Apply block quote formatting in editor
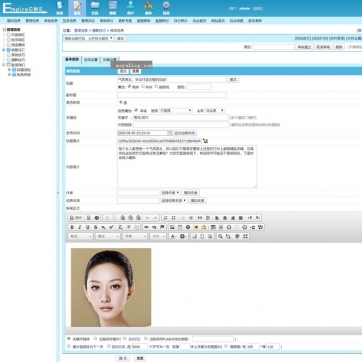Screen dimensions: 362x362 [200, 218]
